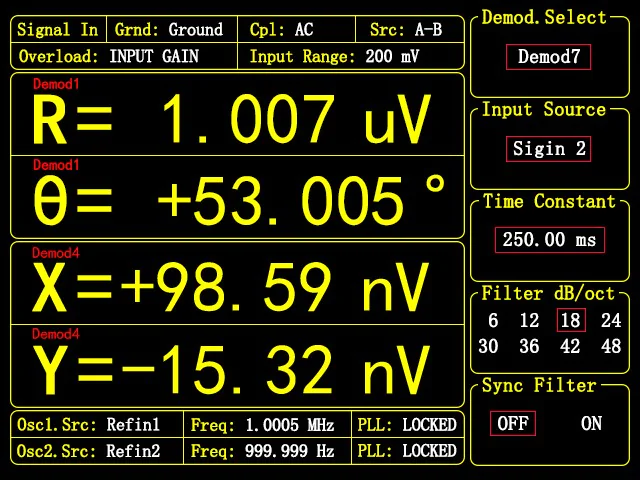The width and height of the screenshot is (640, 480).
Task: Click the Y value Demod4 display
Action: 238,366
